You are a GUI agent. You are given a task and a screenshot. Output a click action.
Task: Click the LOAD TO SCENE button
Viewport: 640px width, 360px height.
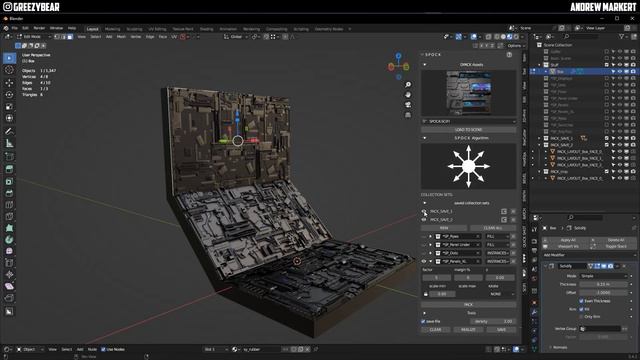coord(469,130)
